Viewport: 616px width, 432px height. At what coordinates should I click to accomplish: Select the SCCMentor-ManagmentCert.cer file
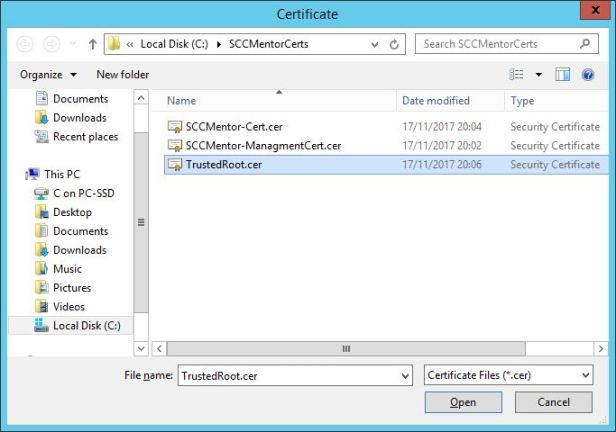click(263, 146)
